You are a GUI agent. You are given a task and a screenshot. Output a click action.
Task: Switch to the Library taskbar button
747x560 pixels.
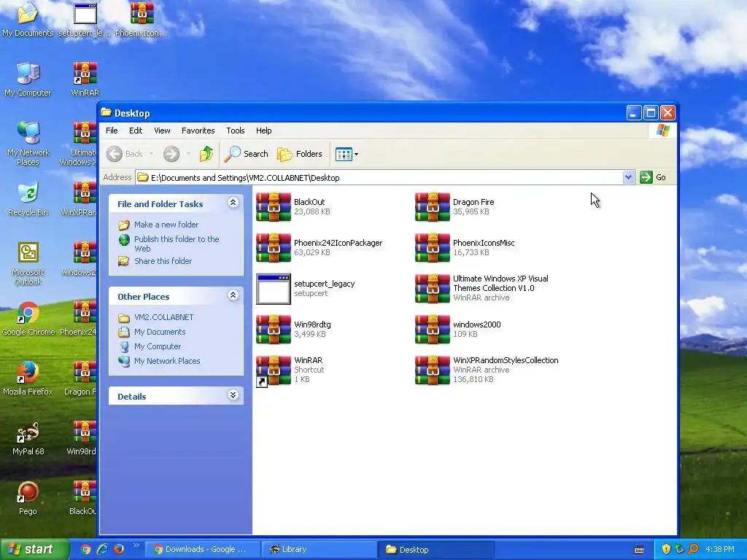click(x=320, y=550)
